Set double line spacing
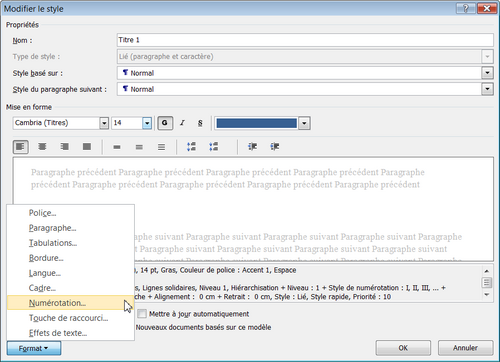Screen dimensions: 500x362 point(161,147)
